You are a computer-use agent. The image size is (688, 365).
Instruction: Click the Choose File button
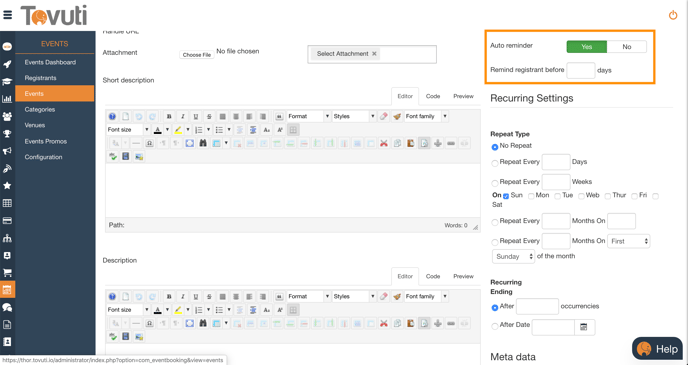[197, 55]
